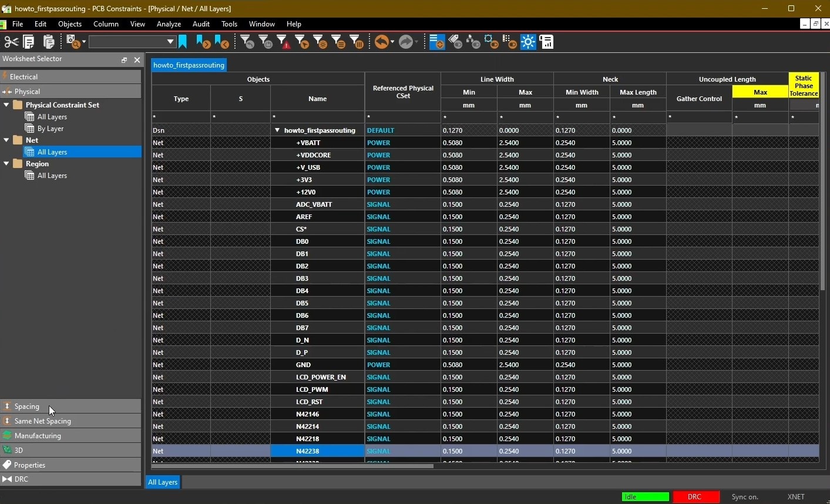Click the Cut scissors icon
Image resolution: width=830 pixels, height=504 pixels.
coord(11,42)
